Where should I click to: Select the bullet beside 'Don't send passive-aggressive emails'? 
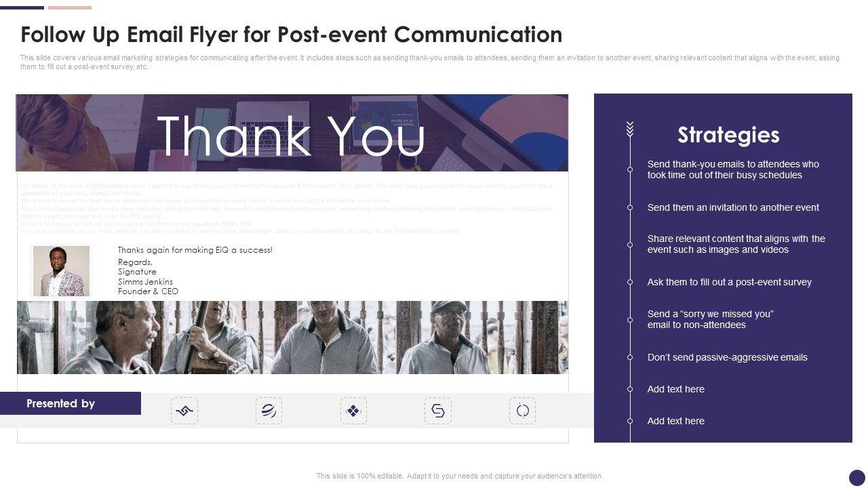(630, 357)
